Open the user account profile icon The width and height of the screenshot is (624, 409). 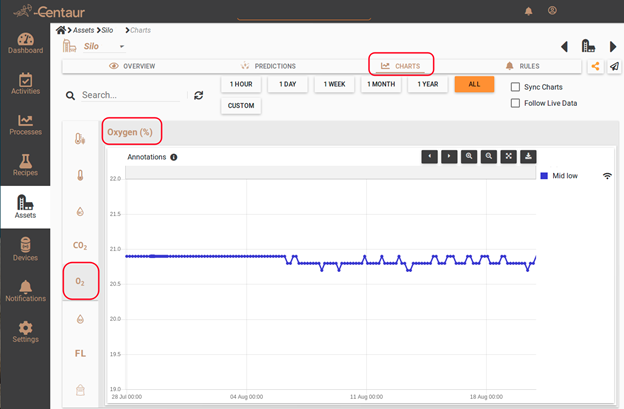click(x=553, y=11)
